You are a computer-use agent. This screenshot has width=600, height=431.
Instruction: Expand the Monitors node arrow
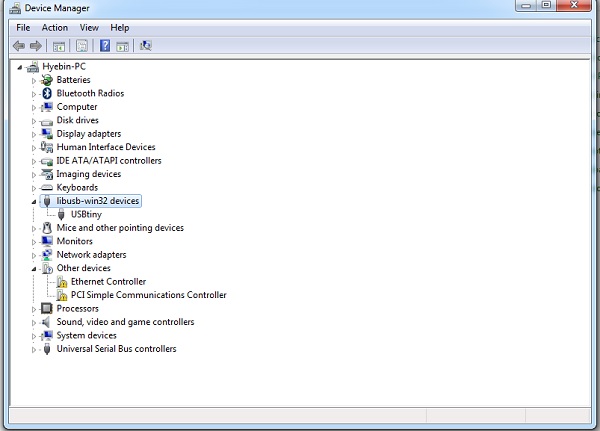[x=34, y=242]
